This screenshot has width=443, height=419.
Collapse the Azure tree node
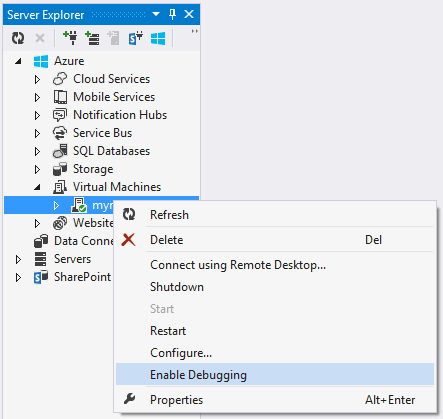point(19,61)
